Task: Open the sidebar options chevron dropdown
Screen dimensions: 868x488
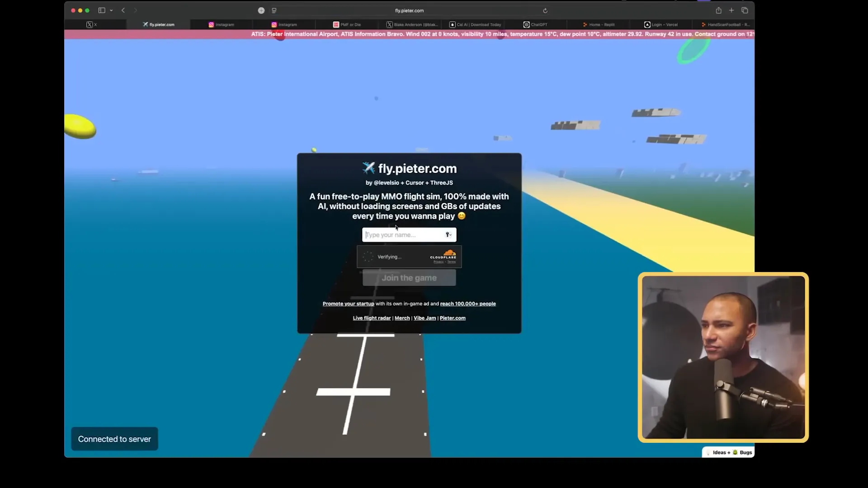Action: coord(111,10)
